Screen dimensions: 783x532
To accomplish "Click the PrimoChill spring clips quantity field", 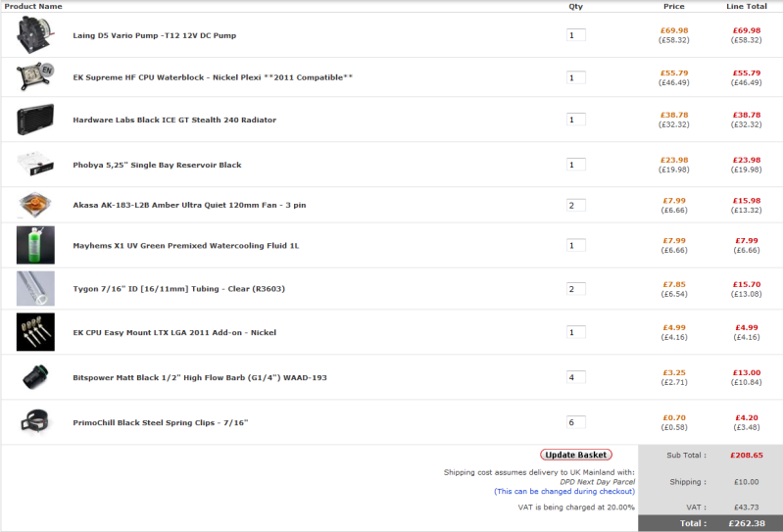I will pos(576,422).
